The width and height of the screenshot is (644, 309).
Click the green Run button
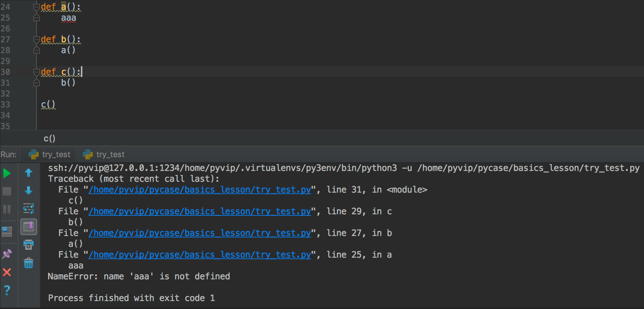(x=7, y=173)
